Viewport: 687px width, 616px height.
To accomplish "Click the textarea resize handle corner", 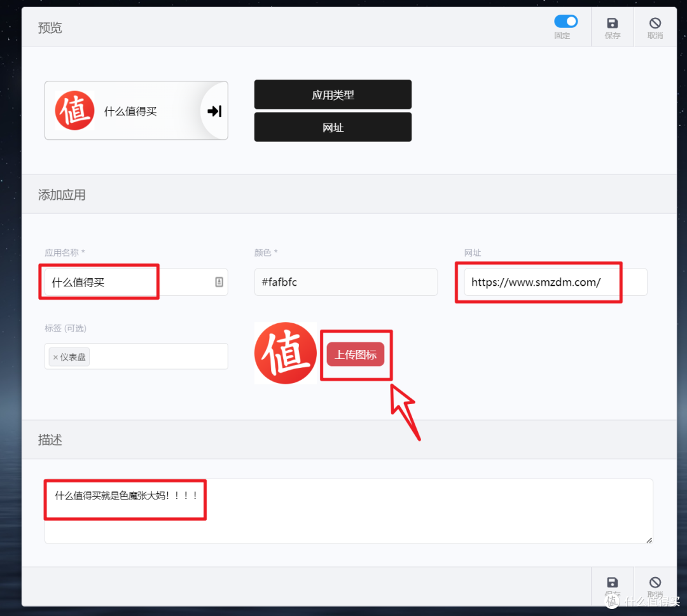I will [x=649, y=540].
